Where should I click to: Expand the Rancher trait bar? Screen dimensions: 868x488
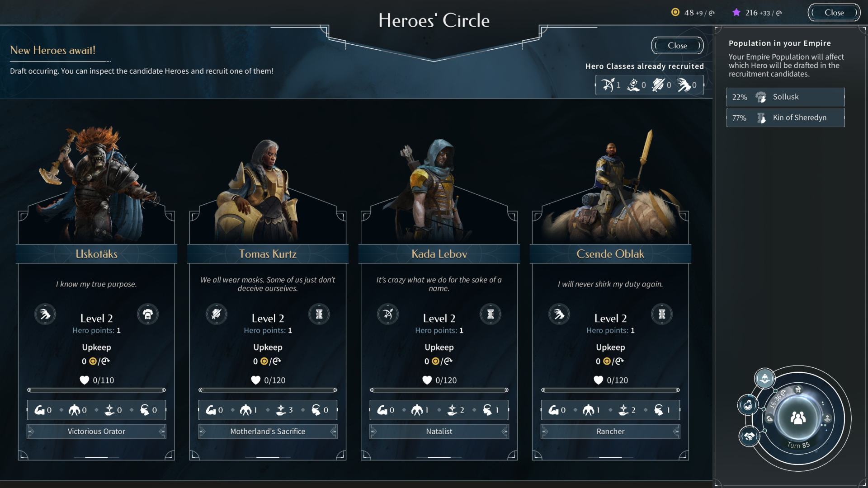click(610, 432)
